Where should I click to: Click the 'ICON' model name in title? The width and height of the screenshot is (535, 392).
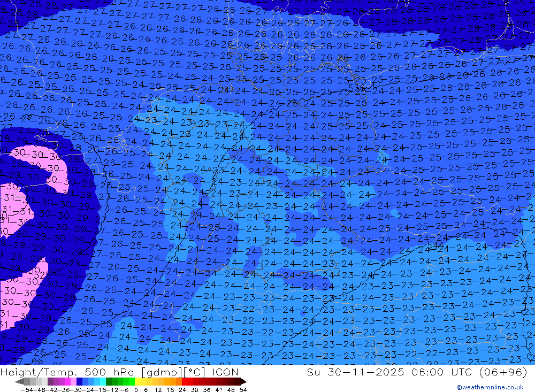(225, 372)
